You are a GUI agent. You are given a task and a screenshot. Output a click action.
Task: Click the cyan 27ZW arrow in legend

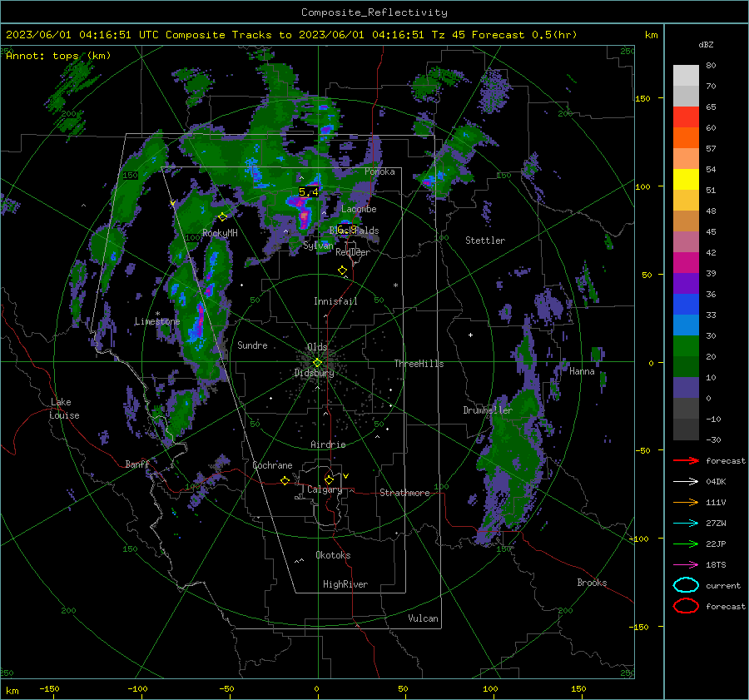click(x=686, y=524)
